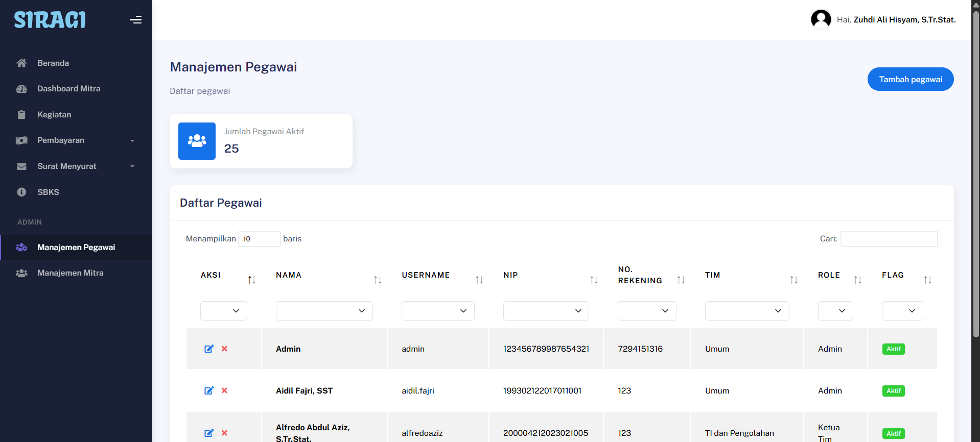Viewport: 980px width, 442px height.
Task: Click the Tambah pegawai button
Action: click(910, 79)
